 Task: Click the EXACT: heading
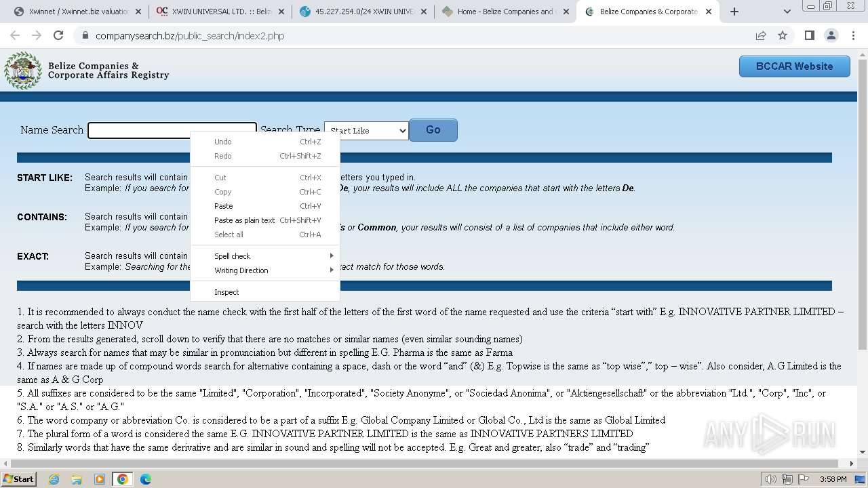(x=33, y=256)
